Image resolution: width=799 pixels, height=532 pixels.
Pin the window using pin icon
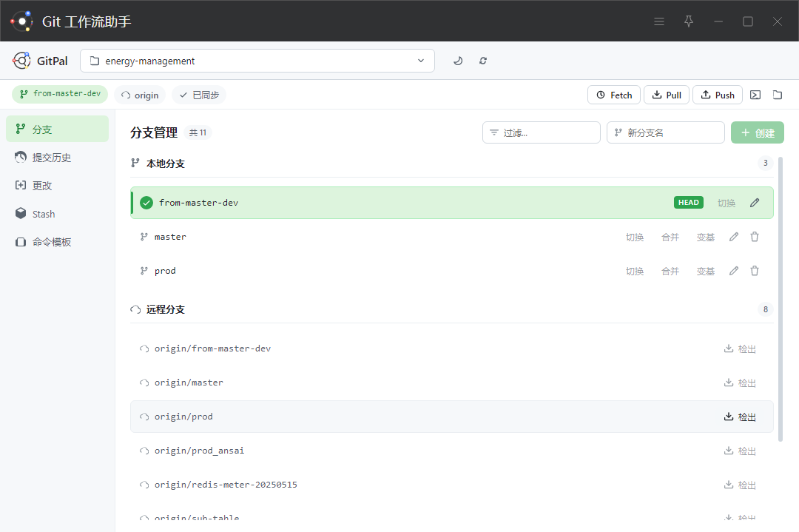pos(689,21)
